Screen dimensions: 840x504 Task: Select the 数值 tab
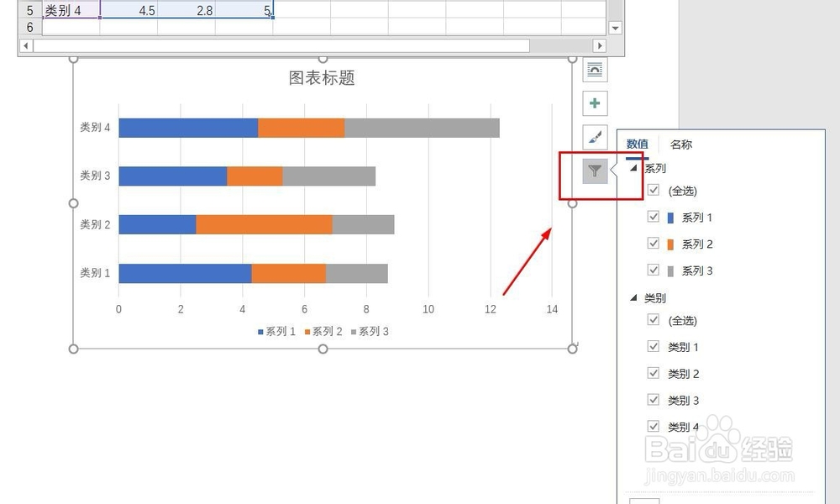point(637,144)
